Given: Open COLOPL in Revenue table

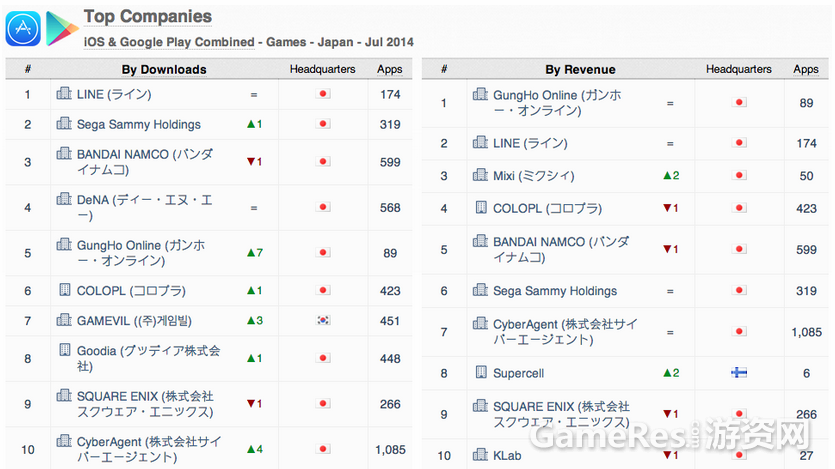Looking at the screenshot, I should [547, 209].
